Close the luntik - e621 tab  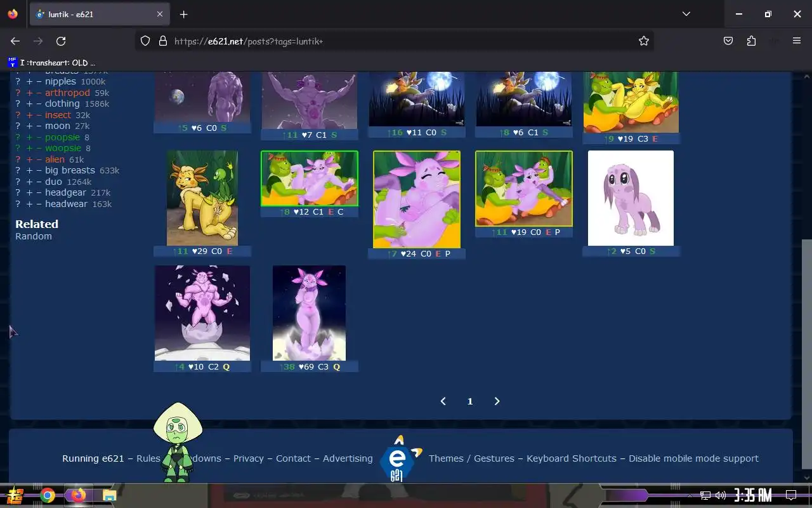pos(160,14)
